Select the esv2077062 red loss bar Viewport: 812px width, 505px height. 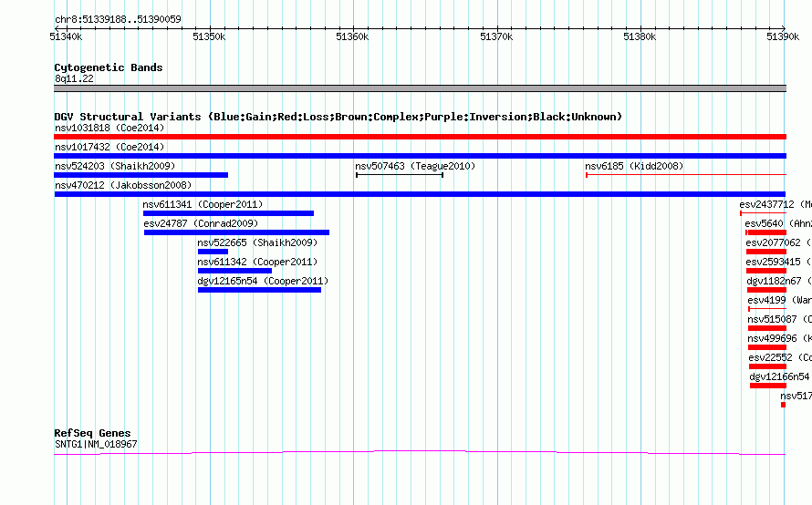point(766,252)
